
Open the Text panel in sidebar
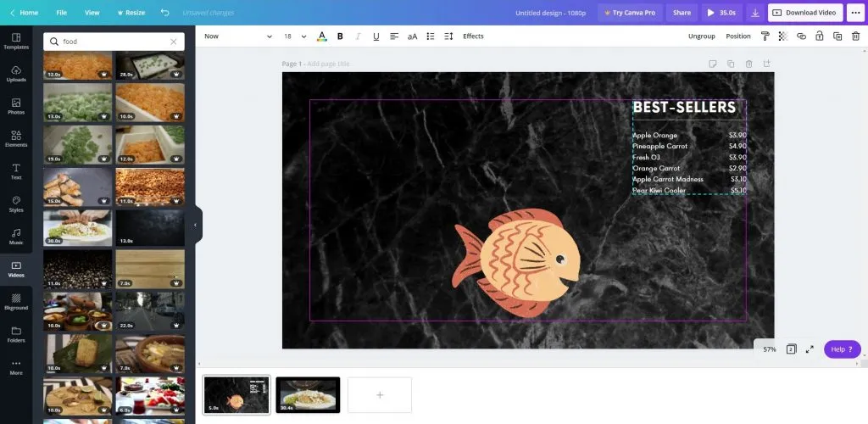[x=16, y=171]
